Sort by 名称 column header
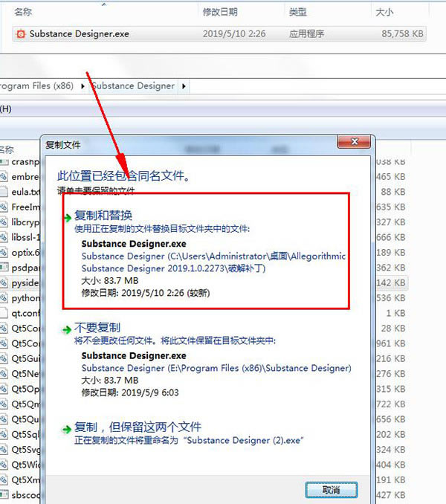The height and width of the screenshot is (504, 446). click(23, 12)
